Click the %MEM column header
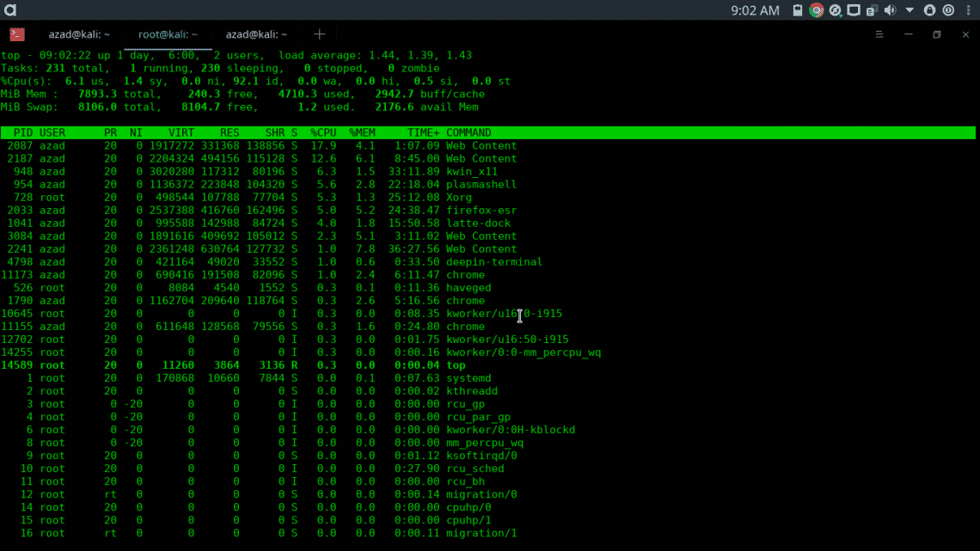This screenshot has height=551, width=980. [x=362, y=132]
